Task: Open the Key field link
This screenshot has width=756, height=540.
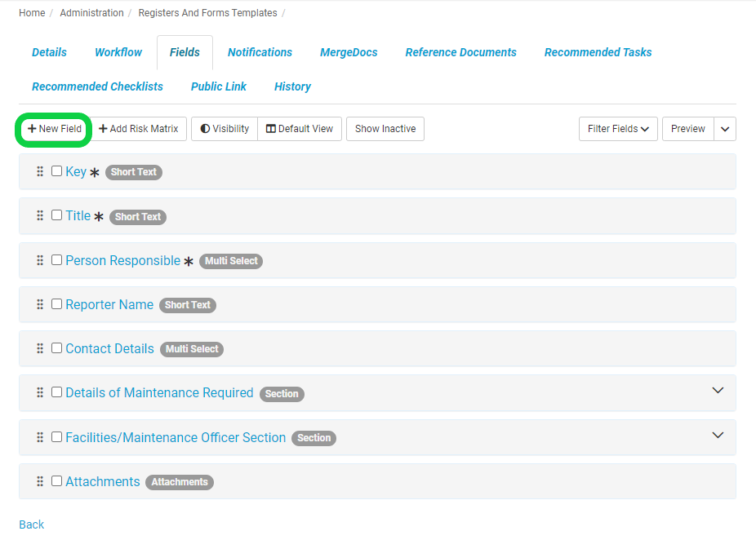Action: (76, 171)
